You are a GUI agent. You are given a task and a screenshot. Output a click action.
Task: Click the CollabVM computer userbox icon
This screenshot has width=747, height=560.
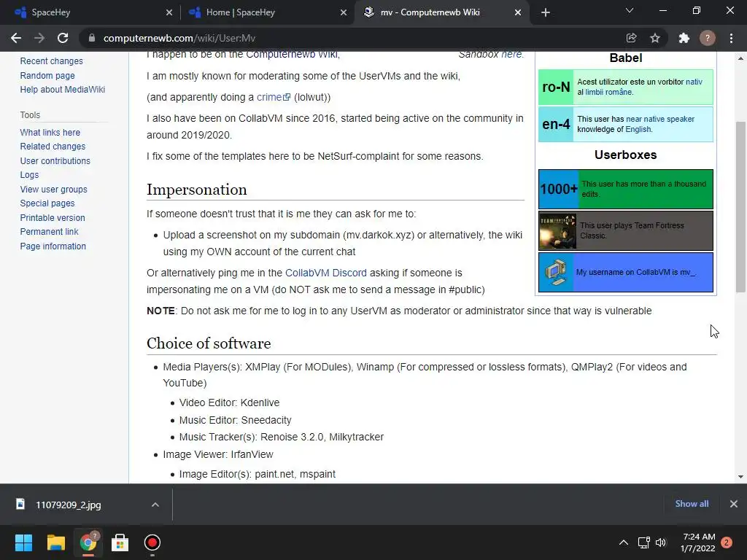point(556,273)
